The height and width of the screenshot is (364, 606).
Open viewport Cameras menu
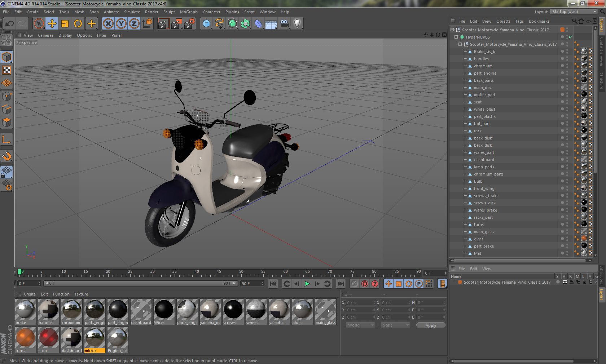45,35
